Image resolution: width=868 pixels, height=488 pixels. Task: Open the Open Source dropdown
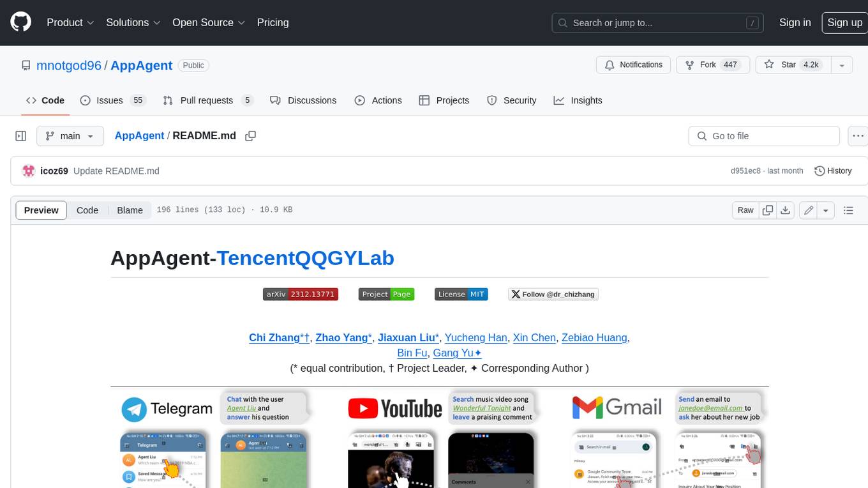[x=209, y=22]
